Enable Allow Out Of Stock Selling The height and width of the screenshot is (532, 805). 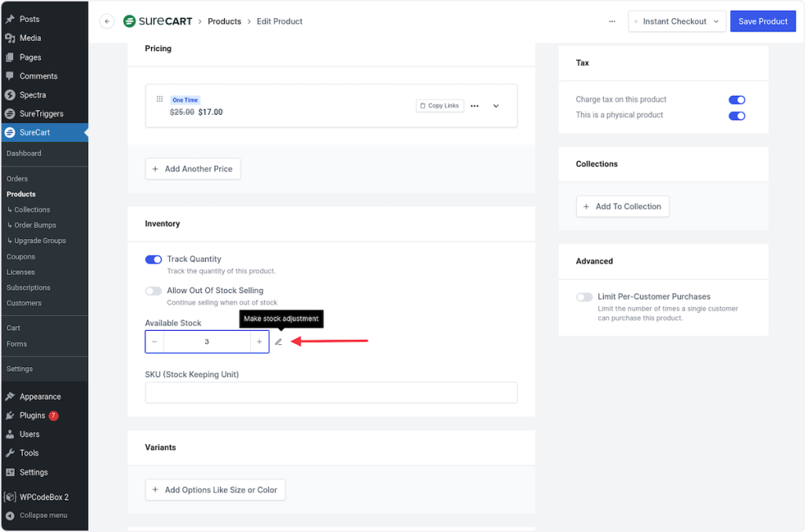point(153,291)
